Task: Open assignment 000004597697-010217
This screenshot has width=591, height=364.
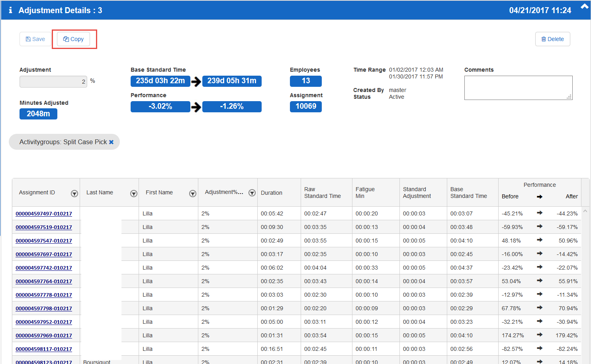Action: point(44,254)
